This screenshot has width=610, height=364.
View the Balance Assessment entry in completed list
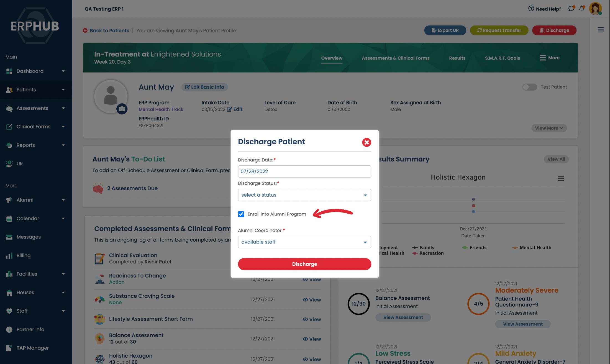coord(312,339)
